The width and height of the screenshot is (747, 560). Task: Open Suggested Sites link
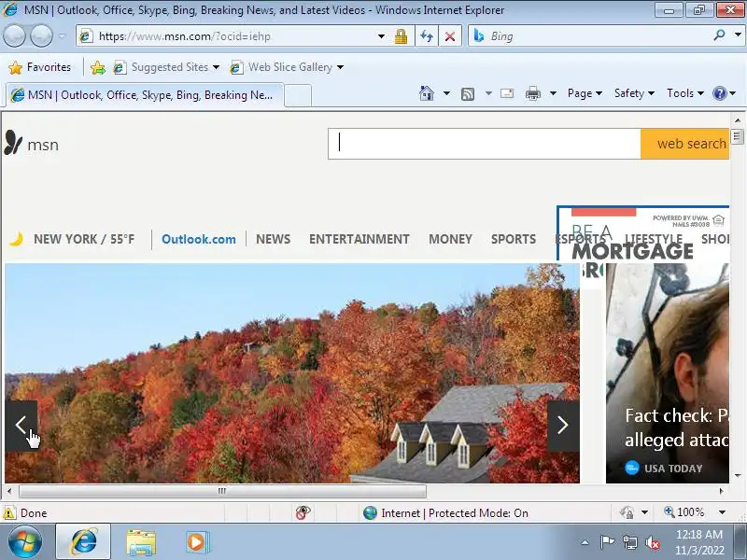pos(166,67)
